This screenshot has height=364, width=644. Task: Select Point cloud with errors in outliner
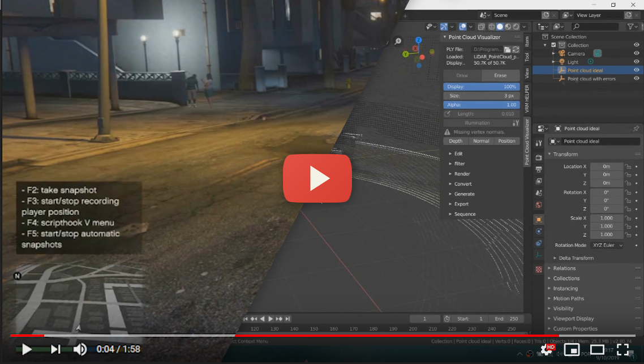[591, 79]
